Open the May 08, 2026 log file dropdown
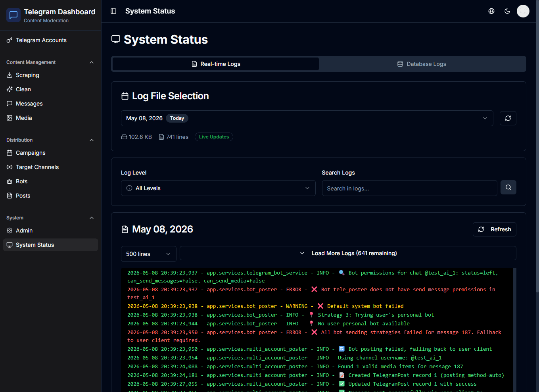Viewport: 539px width, 392px height. click(307, 118)
